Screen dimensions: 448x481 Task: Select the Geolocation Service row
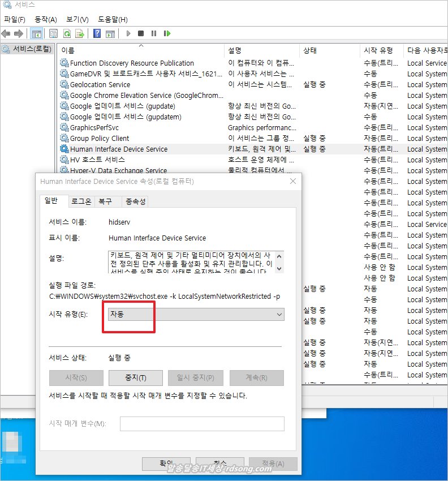(100, 85)
